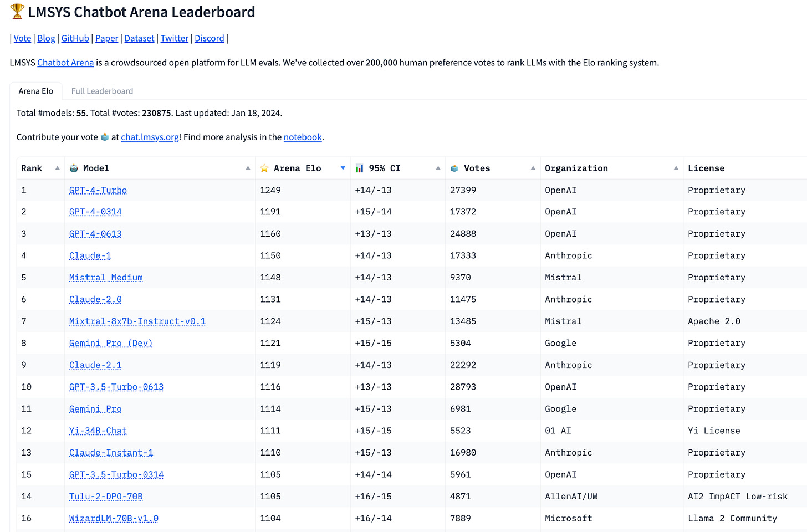Open the Claude-2.1 model link
Screen dimensions: 807x532
pyautogui.click(x=95, y=365)
